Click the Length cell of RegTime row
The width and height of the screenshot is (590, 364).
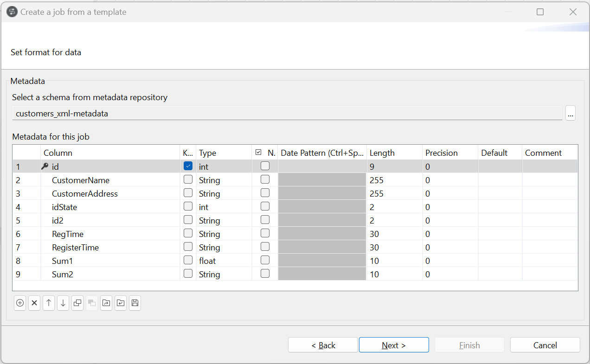click(394, 234)
